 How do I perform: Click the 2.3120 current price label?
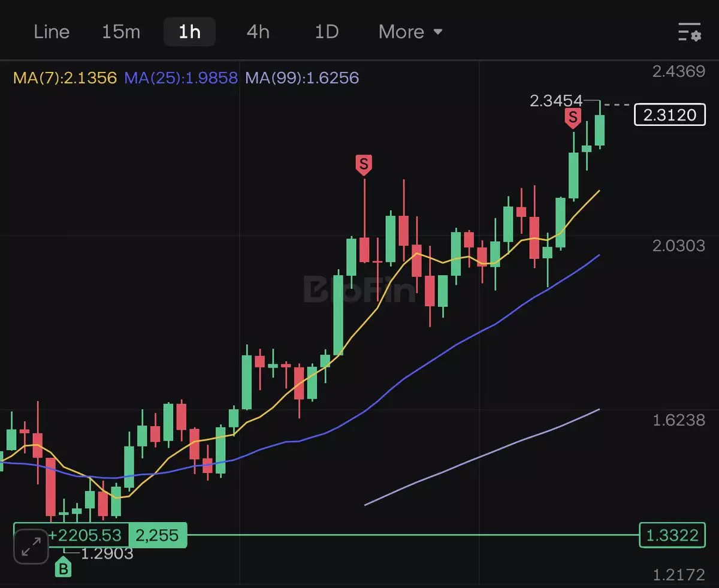[x=670, y=114]
